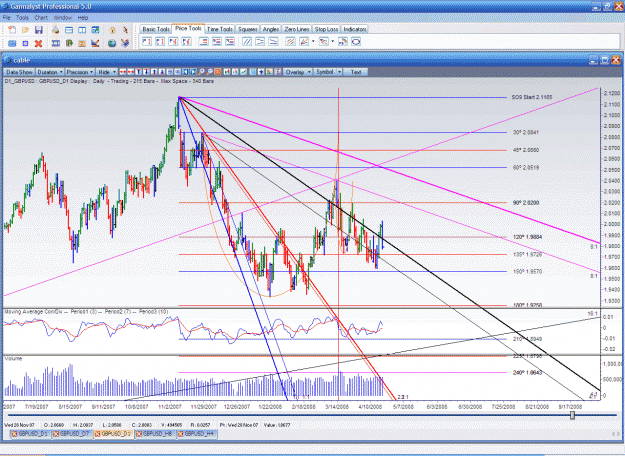Image resolution: width=625 pixels, height=456 pixels.
Task: Click the chart timeline slider handle
Action: pos(572,415)
